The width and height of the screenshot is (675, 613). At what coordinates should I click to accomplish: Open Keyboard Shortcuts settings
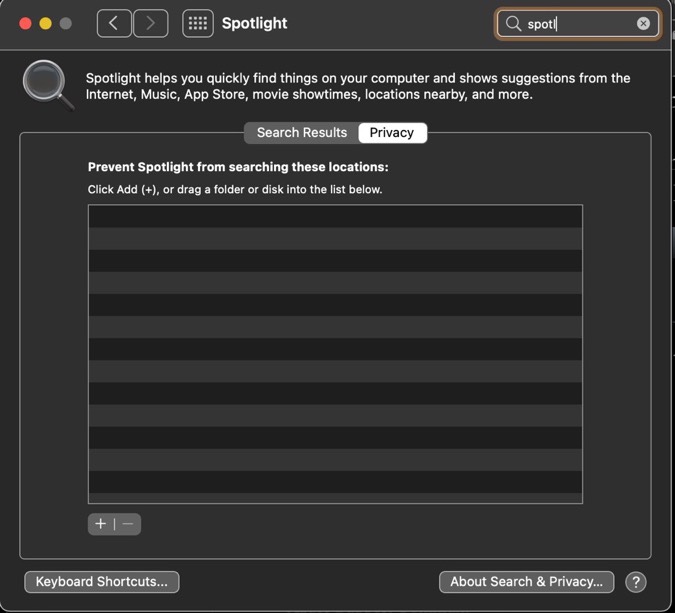(102, 582)
